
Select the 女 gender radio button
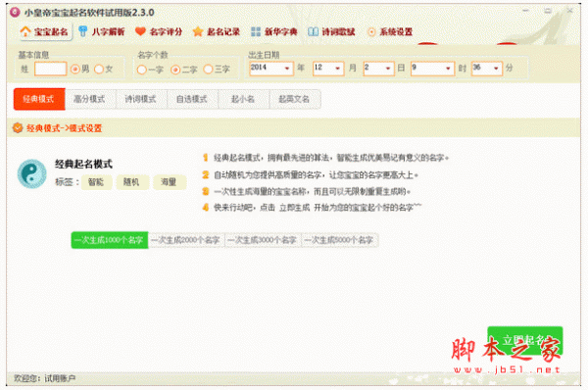[99, 69]
